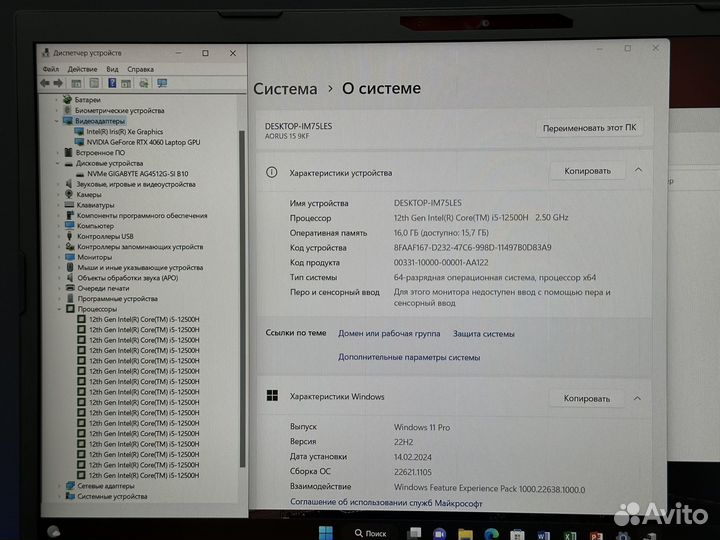Image resolution: width=720 pixels, height=540 pixels.
Task: Click the 16,0 ГБ memory value
Action: (x=441, y=232)
